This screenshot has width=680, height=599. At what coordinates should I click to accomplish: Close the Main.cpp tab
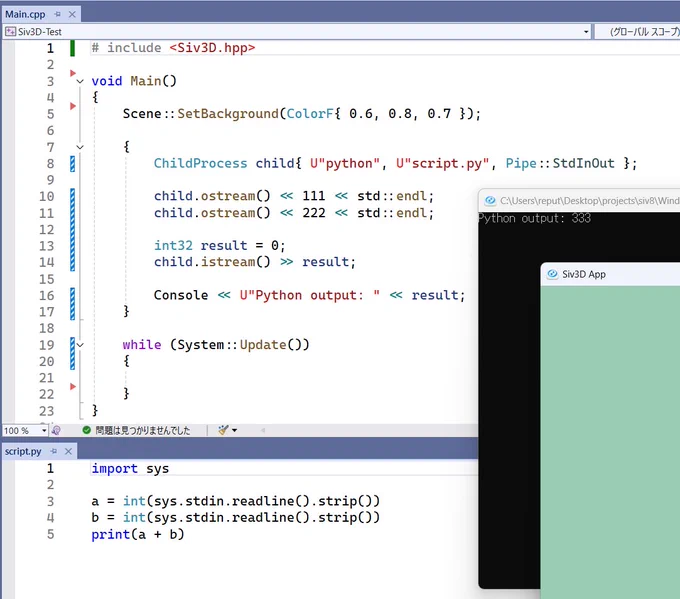(72, 14)
